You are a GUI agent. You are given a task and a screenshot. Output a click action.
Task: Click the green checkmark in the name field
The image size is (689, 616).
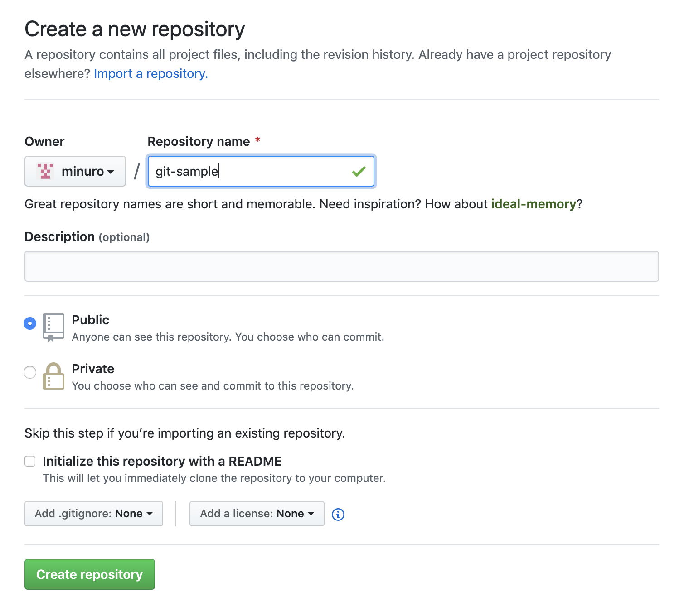click(x=359, y=171)
